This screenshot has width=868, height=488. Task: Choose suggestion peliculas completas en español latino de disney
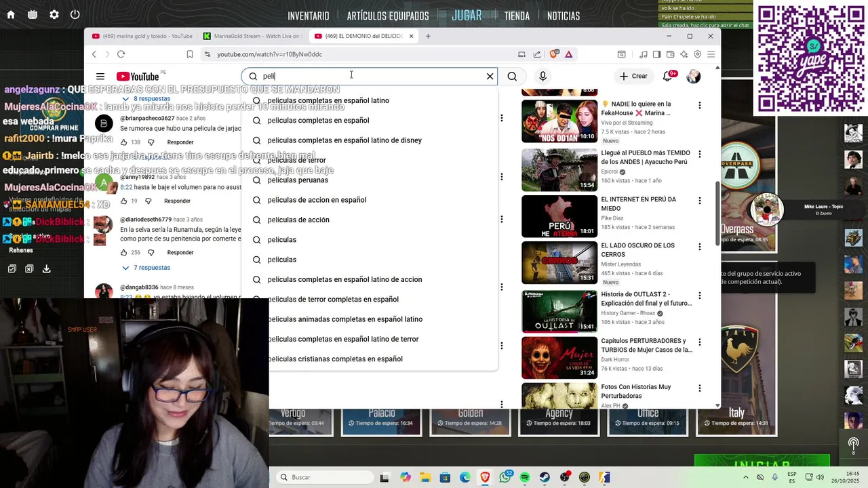pyautogui.click(x=370, y=140)
